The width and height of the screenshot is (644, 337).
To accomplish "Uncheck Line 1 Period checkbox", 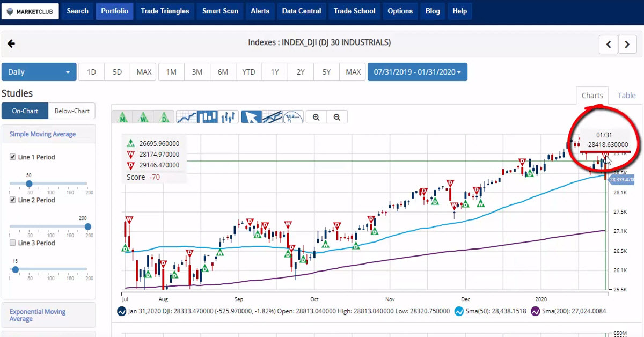I will coord(13,157).
